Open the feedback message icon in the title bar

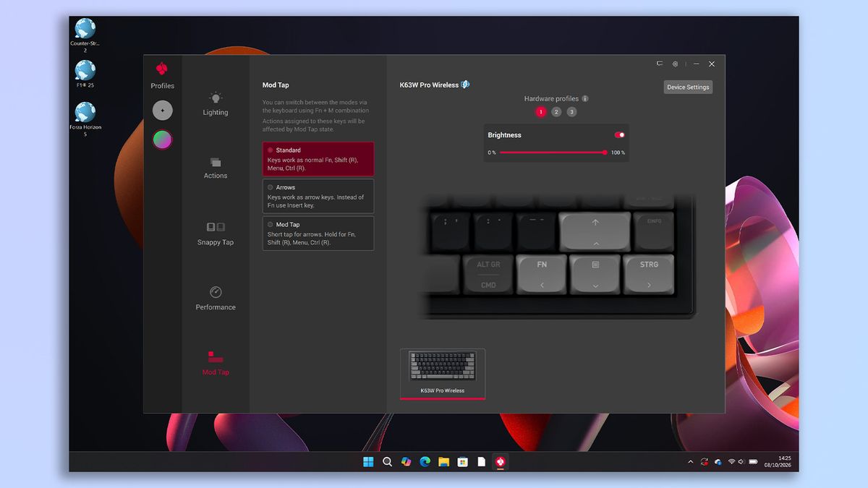click(660, 64)
